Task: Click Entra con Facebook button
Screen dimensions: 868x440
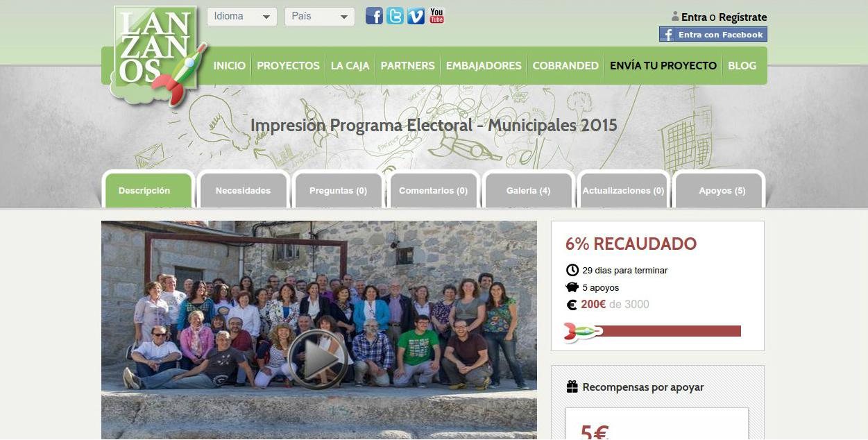Action: (713, 35)
